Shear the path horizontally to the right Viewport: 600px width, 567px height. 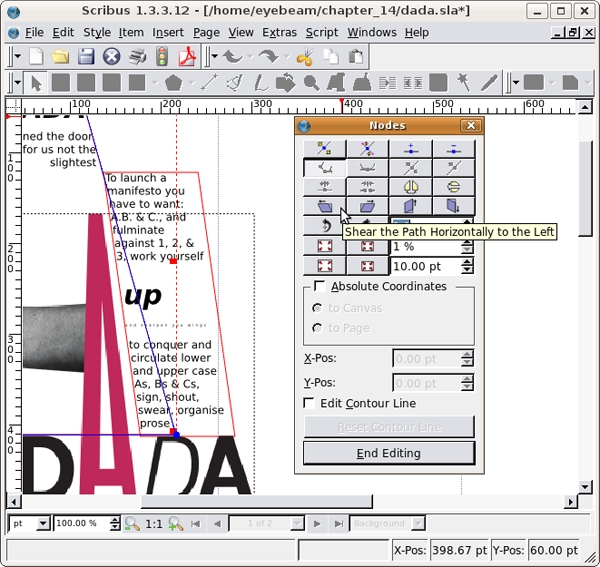pos(367,207)
